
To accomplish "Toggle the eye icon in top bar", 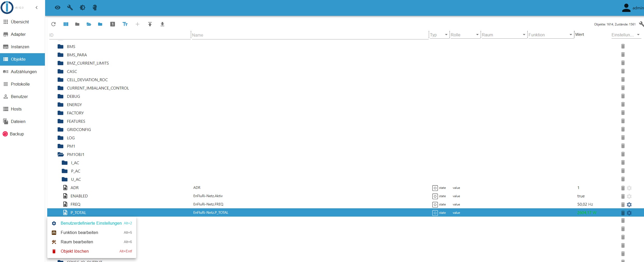I will click(x=58, y=8).
